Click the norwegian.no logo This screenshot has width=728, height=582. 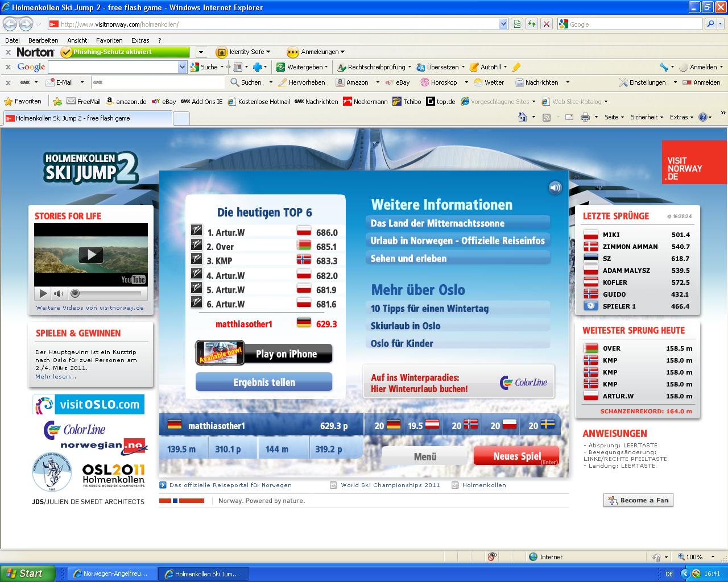(103, 446)
